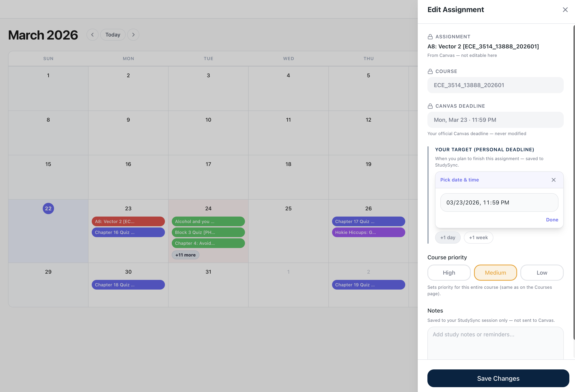The width and height of the screenshot is (575, 392).
Task: Close the Edit Assignment panel
Action: pyautogui.click(x=565, y=10)
